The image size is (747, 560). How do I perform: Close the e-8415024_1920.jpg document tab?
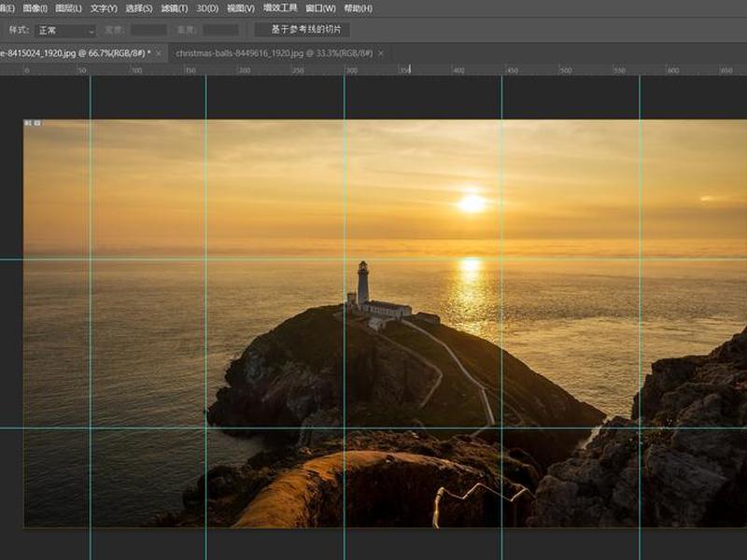(x=159, y=53)
